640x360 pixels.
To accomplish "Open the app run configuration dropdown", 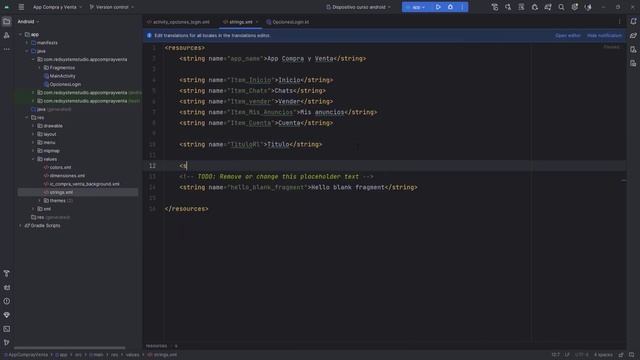I will (416, 7).
